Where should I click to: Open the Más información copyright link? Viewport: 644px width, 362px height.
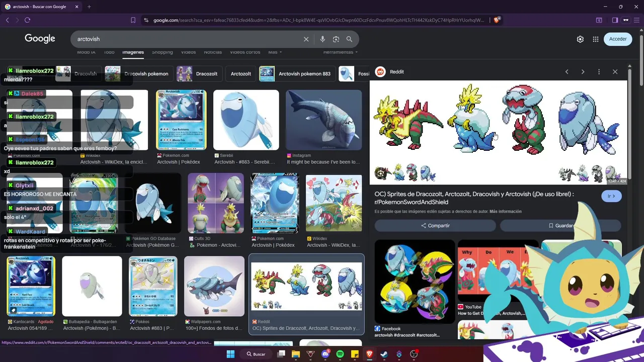[x=505, y=212]
